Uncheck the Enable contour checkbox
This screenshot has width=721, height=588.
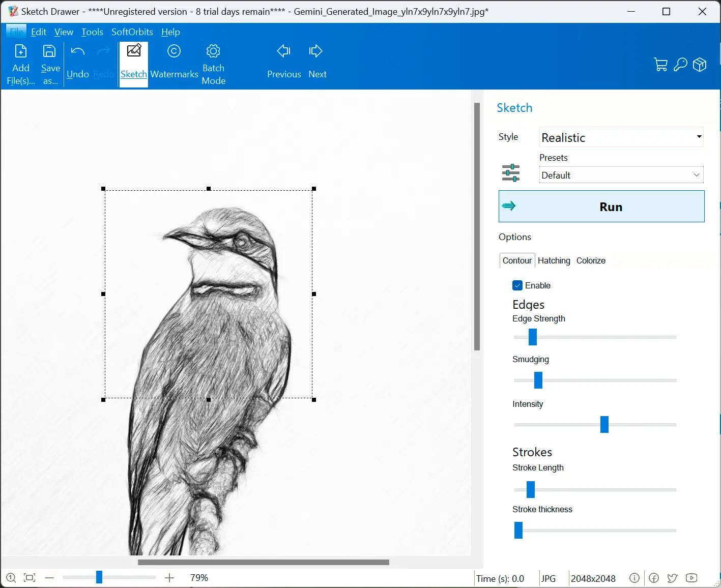pos(517,285)
